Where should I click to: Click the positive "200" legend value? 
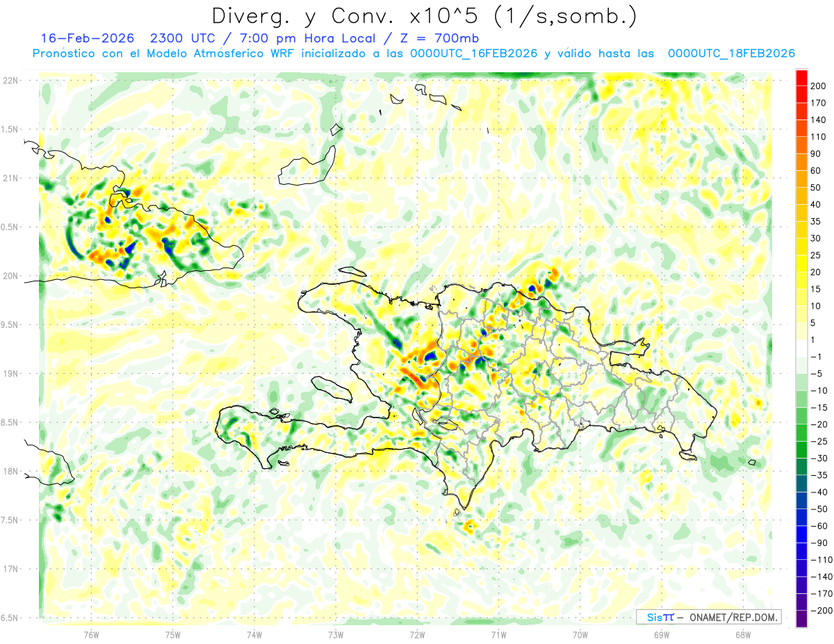click(819, 85)
